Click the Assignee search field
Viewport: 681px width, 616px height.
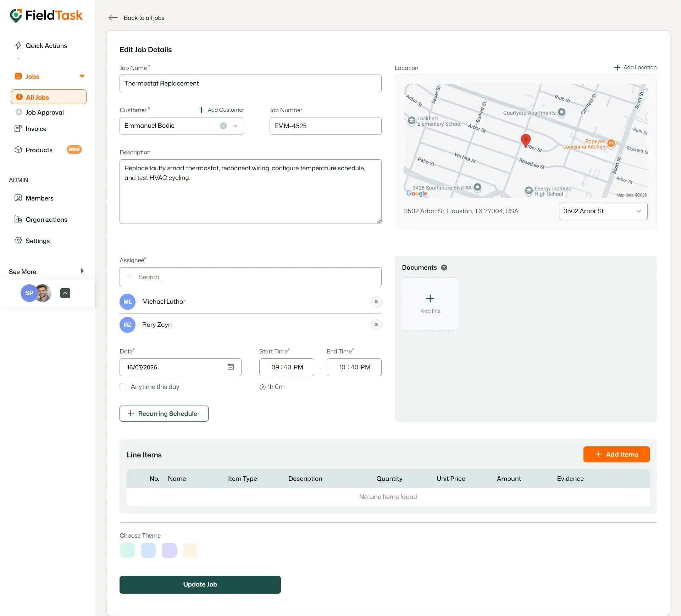250,277
